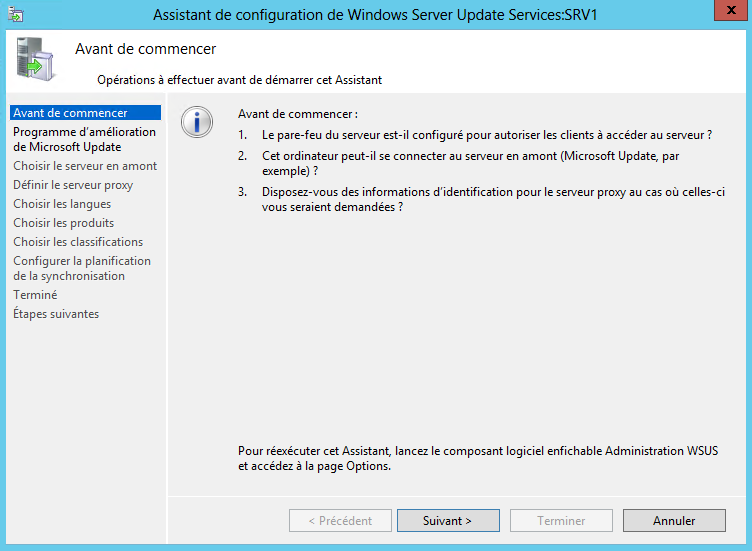Click the blue information icon

coord(197,122)
